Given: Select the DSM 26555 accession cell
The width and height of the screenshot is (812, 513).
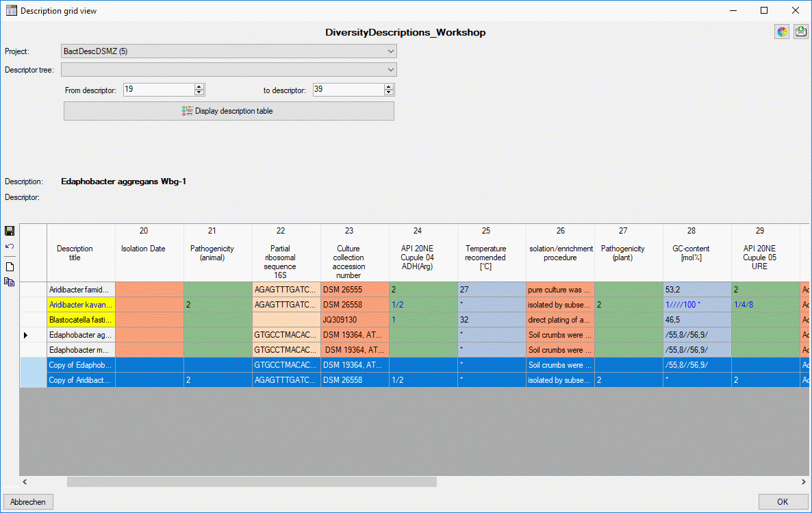Looking at the screenshot, I should [355, 290].
